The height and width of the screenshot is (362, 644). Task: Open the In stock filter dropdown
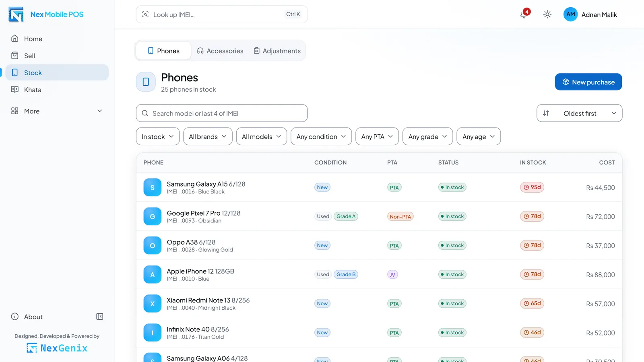click(x=158, y=136)
